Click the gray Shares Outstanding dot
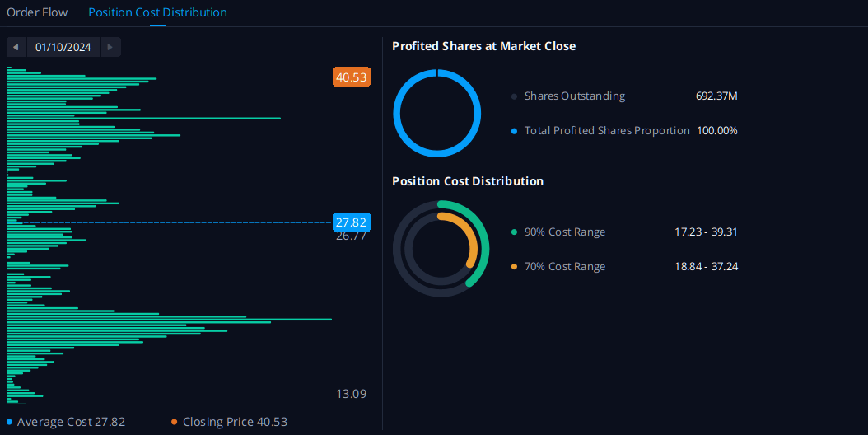Image resolution: width=868 pixels, height=435 pixels. click(515, 96)
